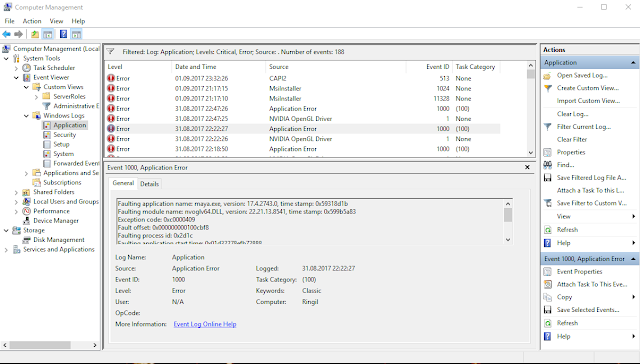Switch to the Details tab
The image size is (640, 364).
pyautogui.click(x=149, y=184)
